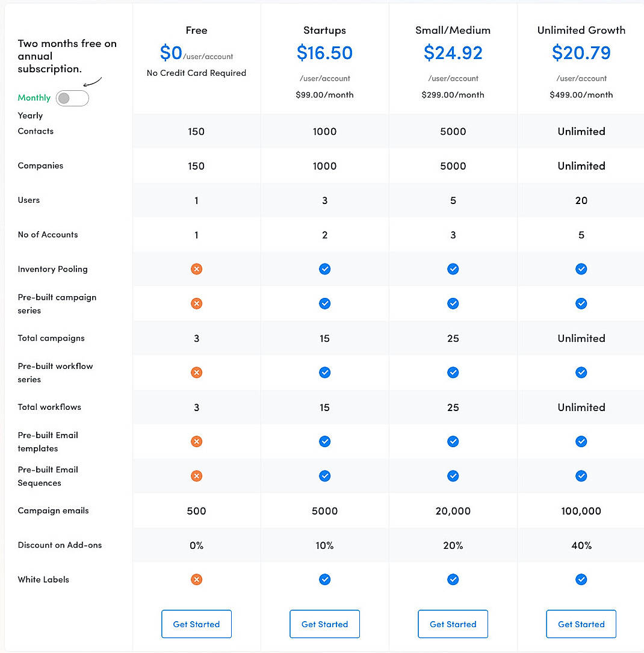Click Get Started for the Small/Medium plan
Screen dimensions: 644x653
coord(453,624)
